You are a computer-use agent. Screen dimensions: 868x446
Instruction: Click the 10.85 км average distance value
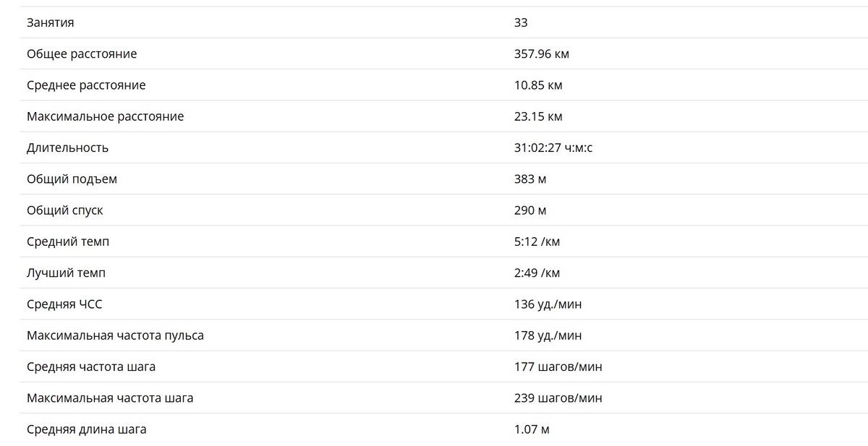point(538,85)
